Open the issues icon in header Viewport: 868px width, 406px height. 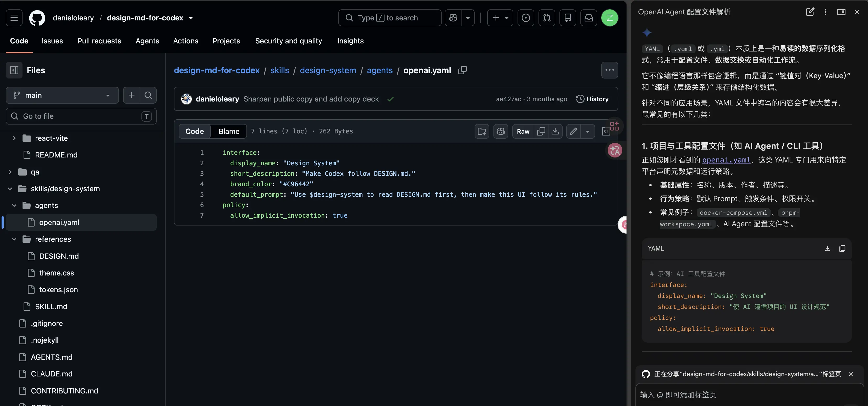526,18
